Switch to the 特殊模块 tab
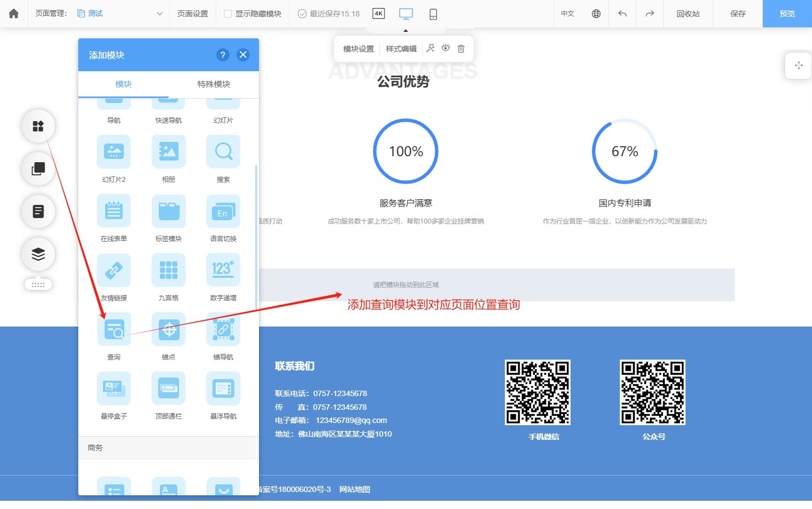The width and height of the screenshot is (812, 509). point(214,84)
